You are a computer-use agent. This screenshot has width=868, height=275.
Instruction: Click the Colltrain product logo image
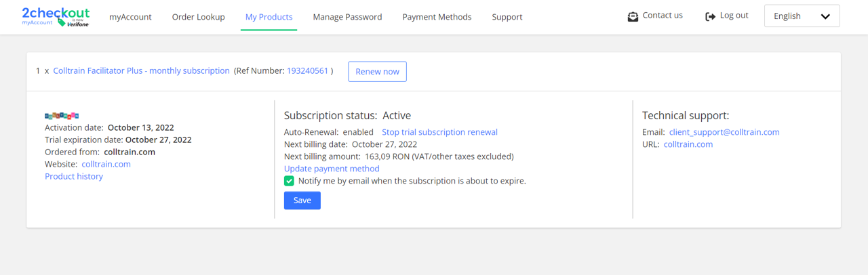62,116
